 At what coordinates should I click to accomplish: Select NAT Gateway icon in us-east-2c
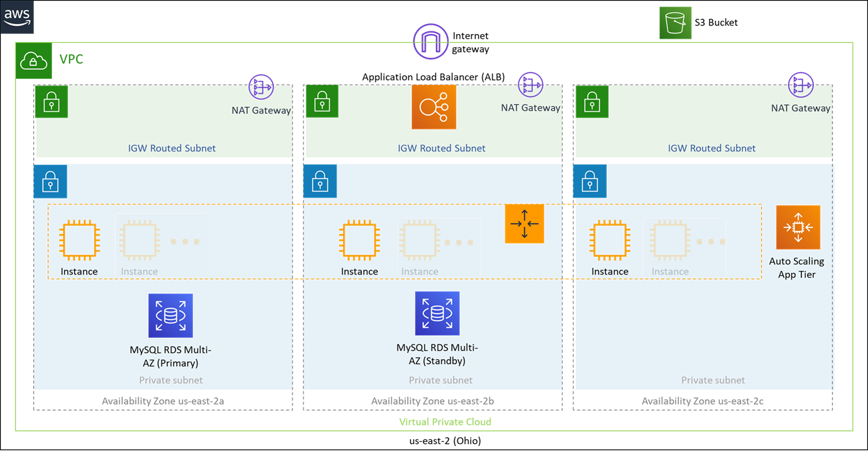tap(801, 85)
